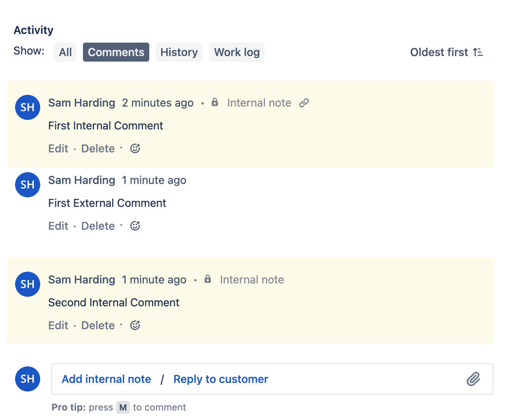Select the 'First External Comment' text
Screen dimensions: 507x420
tap(107, 203)
